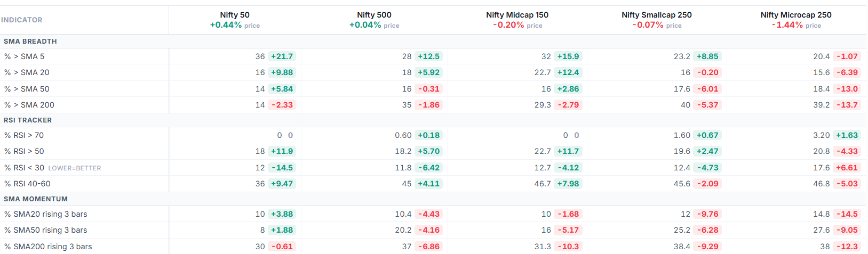Click the +21.7 badge in Nifty 50 column
The image size is (868, 254).
(282, 56)
